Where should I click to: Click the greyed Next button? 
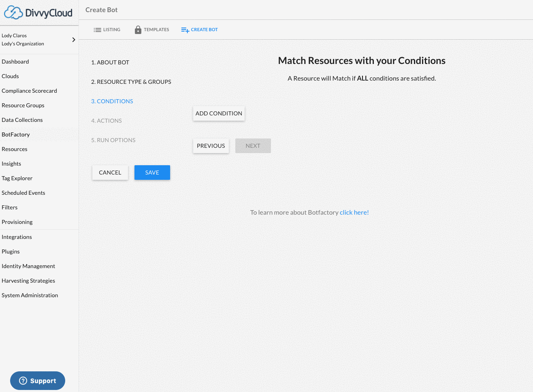pyautogui.click(x=253, y=146)
